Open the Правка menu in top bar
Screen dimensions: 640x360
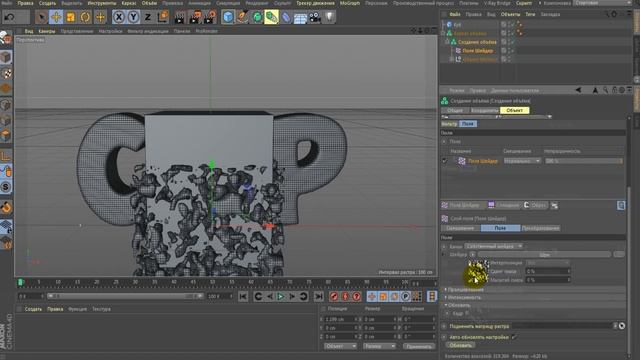(25, 3)
